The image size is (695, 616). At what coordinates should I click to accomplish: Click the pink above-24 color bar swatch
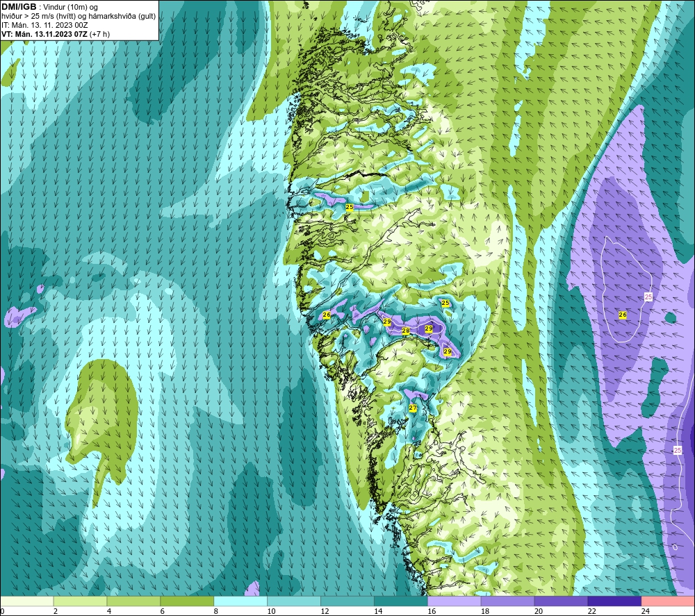click(668, 601)
